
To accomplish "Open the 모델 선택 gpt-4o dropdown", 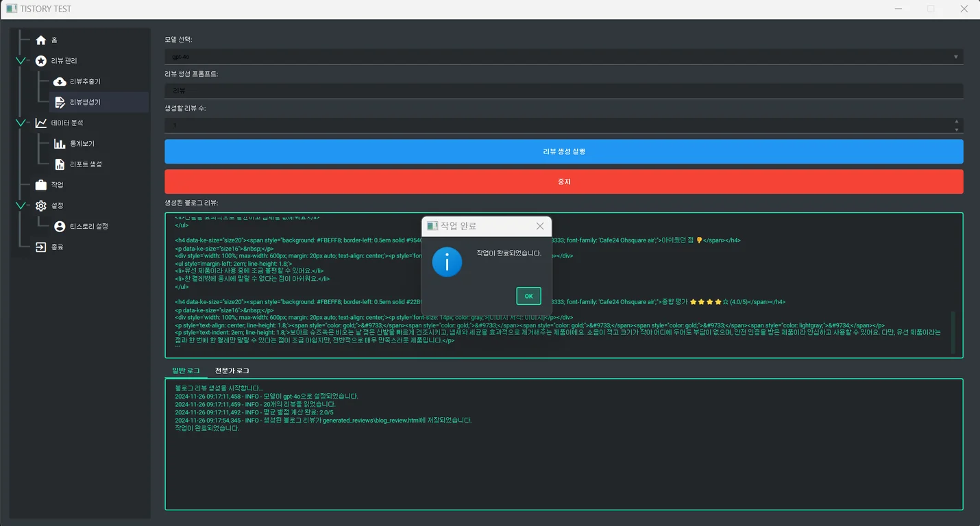I will pos(563,57).
